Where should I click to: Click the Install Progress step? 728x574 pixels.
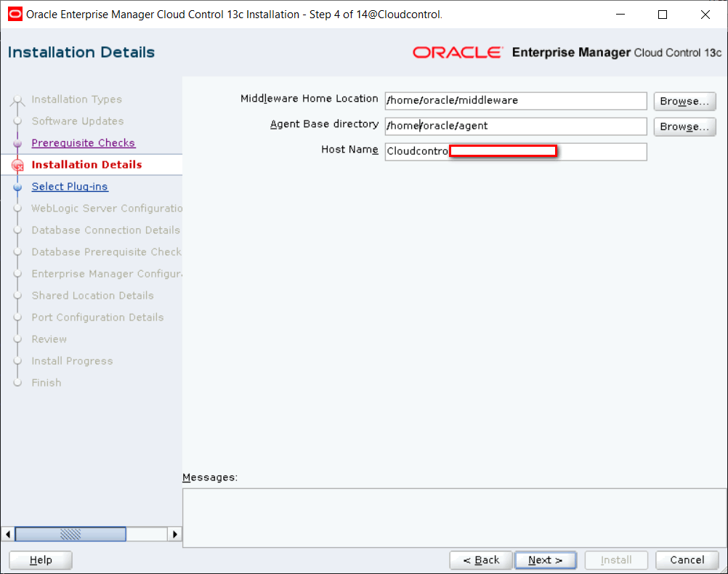pyautogui.click(x=72, y=361)
